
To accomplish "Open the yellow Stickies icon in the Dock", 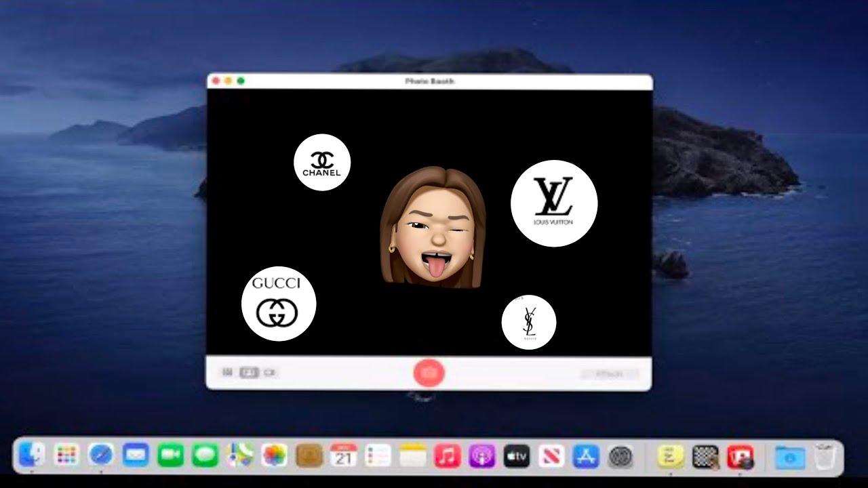I will (670, 455).
